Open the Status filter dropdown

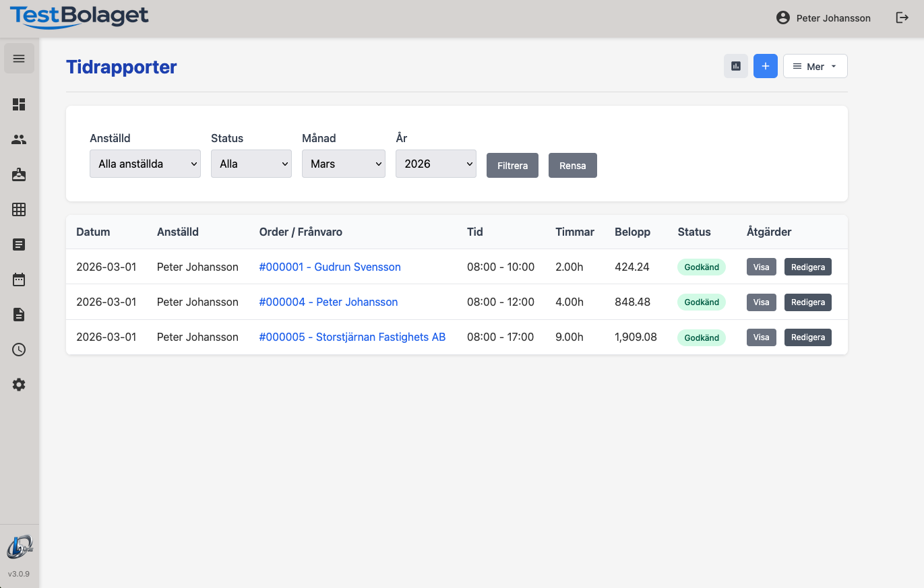click(x=251, y=164)
